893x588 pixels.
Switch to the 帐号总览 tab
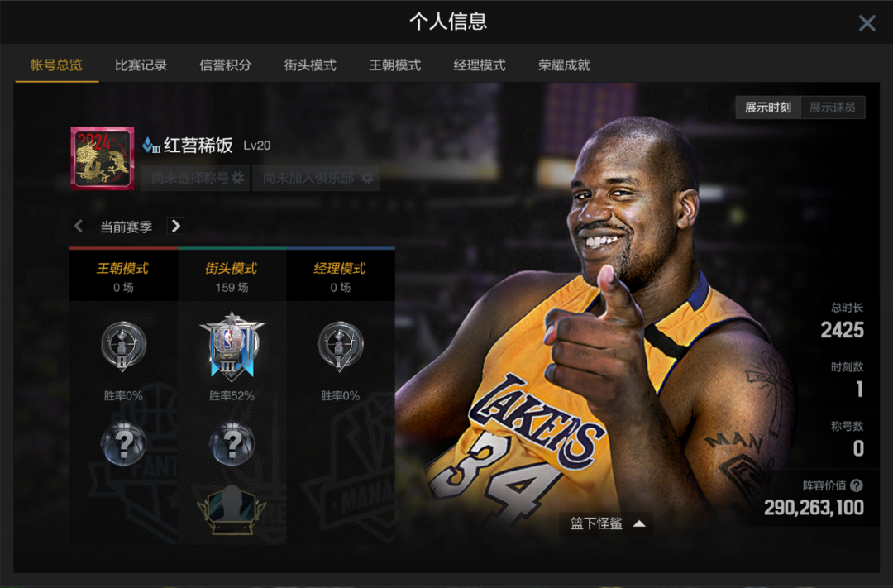point(56,65)
